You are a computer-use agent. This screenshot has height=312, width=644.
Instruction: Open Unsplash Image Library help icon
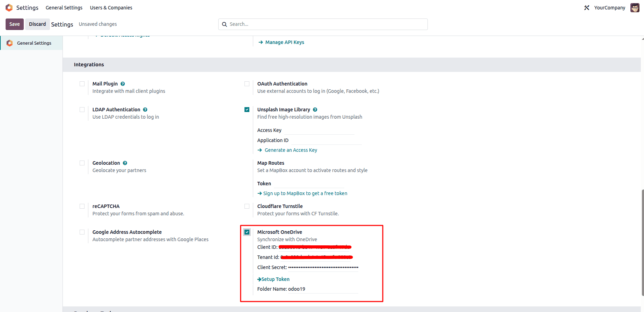[x=315, y=110]
